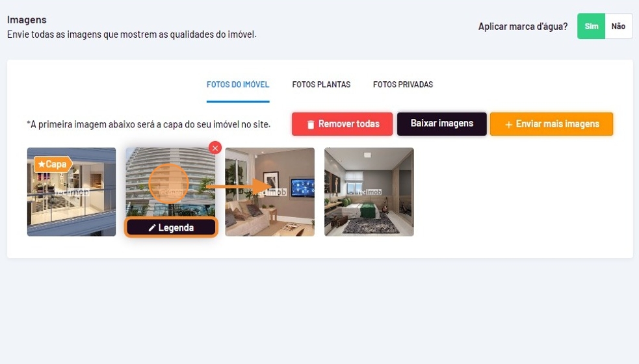Click Enviar mais imagens button

[551, 124]
